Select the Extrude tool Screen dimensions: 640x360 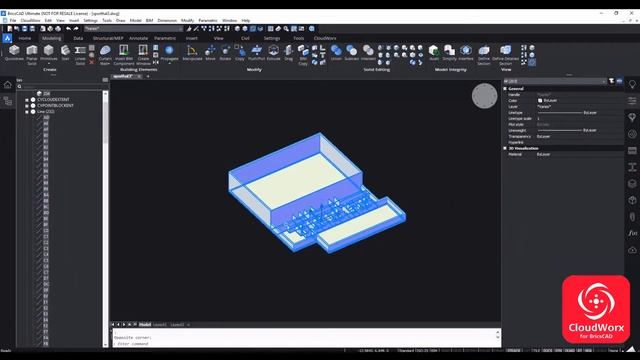[273, 53]
